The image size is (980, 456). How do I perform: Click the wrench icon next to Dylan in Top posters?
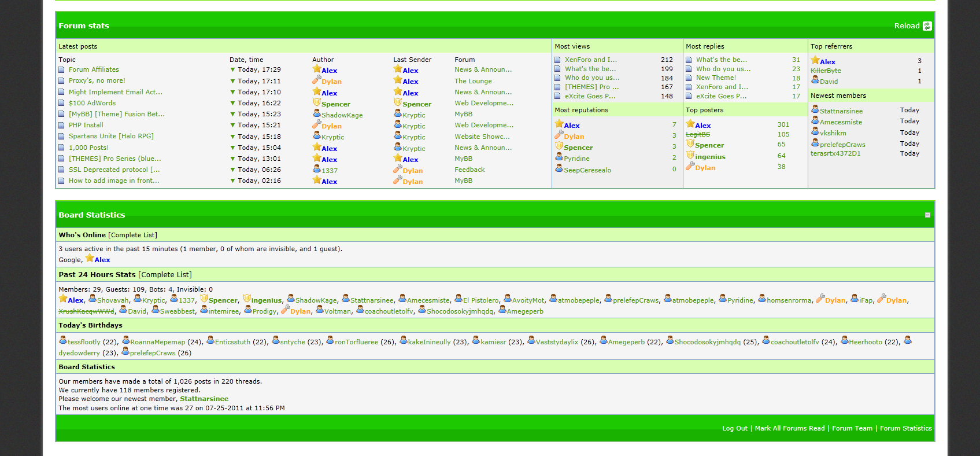pyautogui.click(x=690, y=166)
